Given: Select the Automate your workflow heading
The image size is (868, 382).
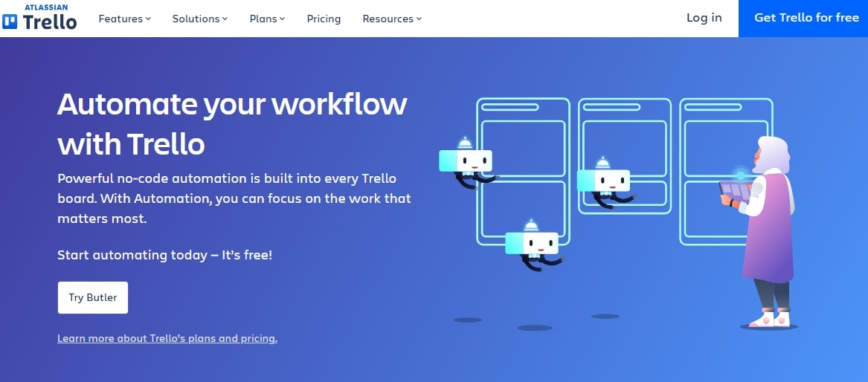Looking at the screenshot, I should pyautogui.click(x=232, y=124).
